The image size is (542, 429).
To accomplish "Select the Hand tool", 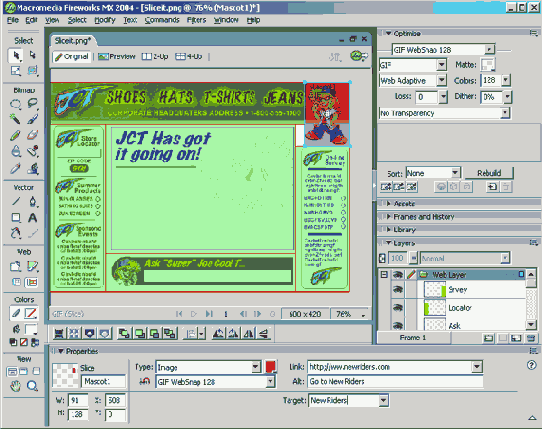I will click(x=15, y=386).
